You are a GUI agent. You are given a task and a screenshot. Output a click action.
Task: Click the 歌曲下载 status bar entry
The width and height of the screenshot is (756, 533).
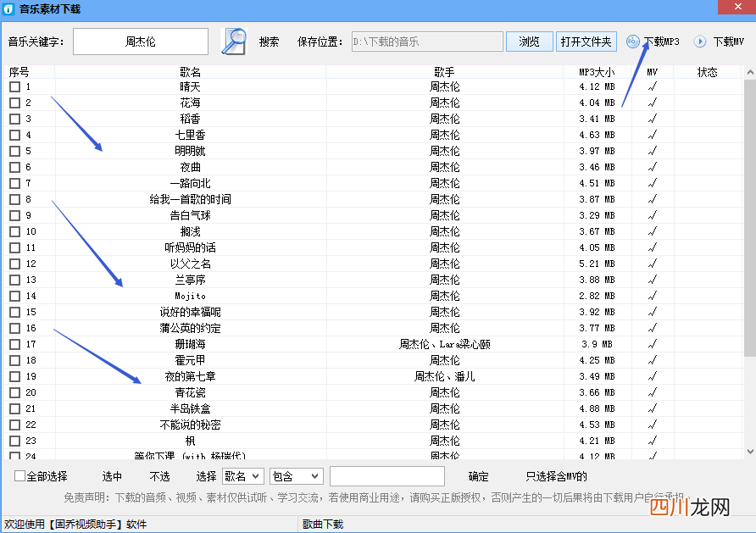click(x=323, y=525)
